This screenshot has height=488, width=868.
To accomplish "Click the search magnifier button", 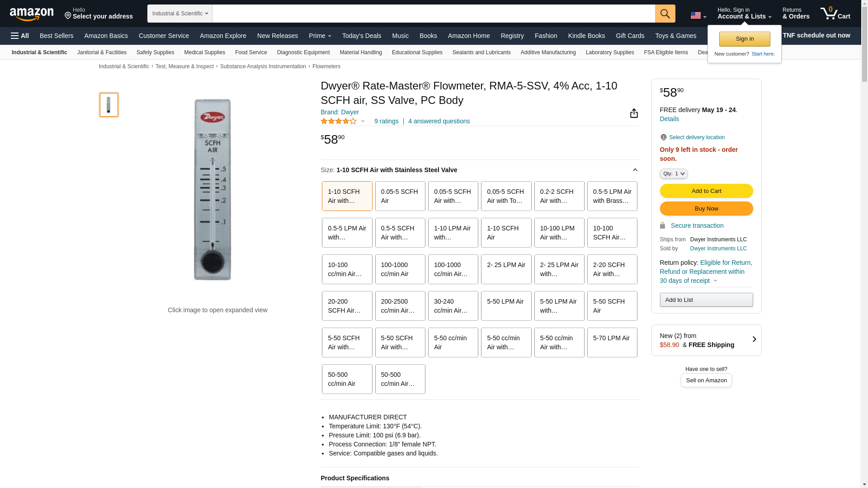I will 665,14.
